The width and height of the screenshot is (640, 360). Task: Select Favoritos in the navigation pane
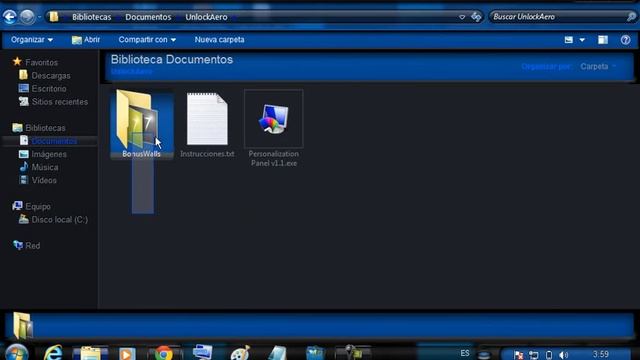click(36, 62)
